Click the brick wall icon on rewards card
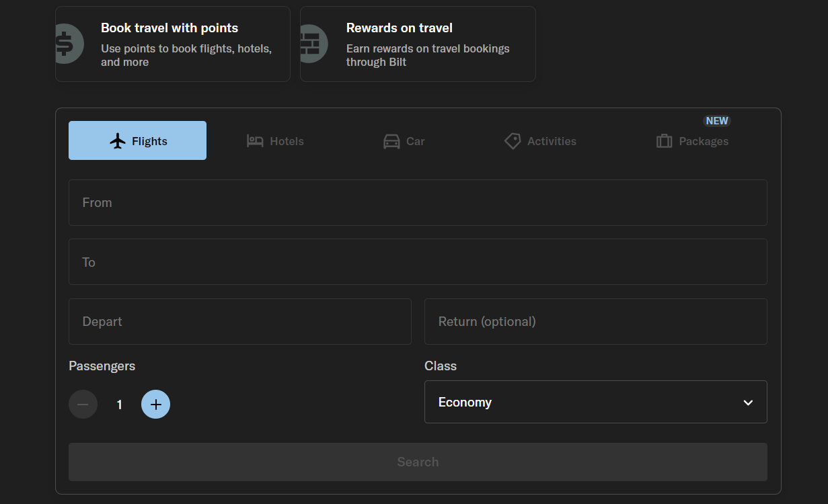 tap(311, 44)
